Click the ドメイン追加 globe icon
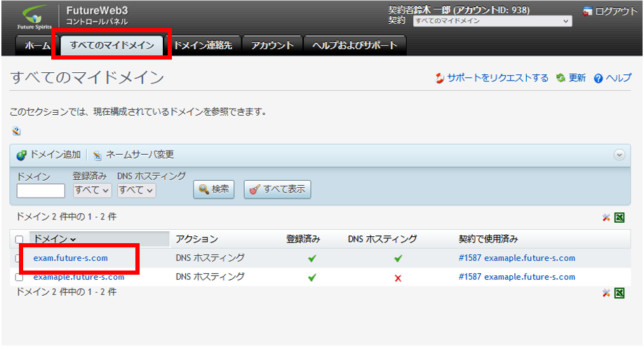This screenshot has height=349, width=644. [x=21, y=156]
